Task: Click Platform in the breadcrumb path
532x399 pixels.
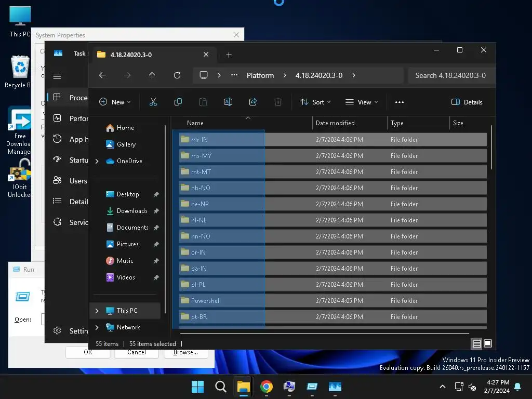Action: tap(260, 75)
